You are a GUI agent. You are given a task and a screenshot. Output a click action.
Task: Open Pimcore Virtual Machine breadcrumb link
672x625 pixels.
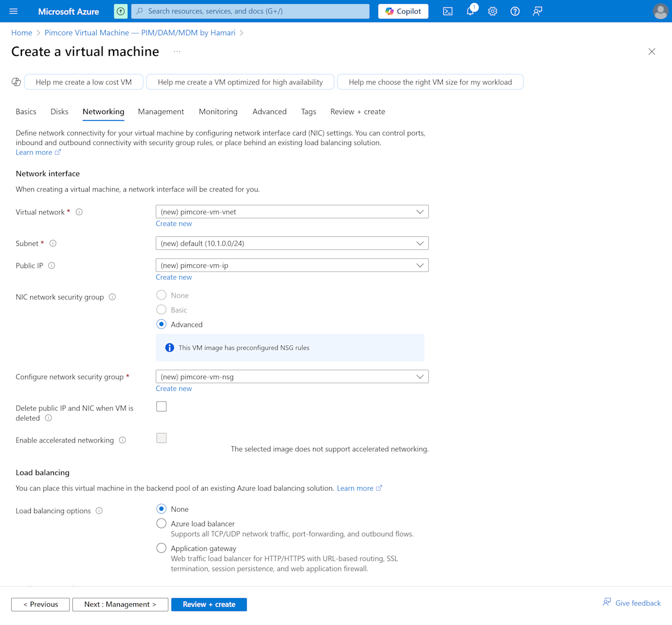coord(140,33)
